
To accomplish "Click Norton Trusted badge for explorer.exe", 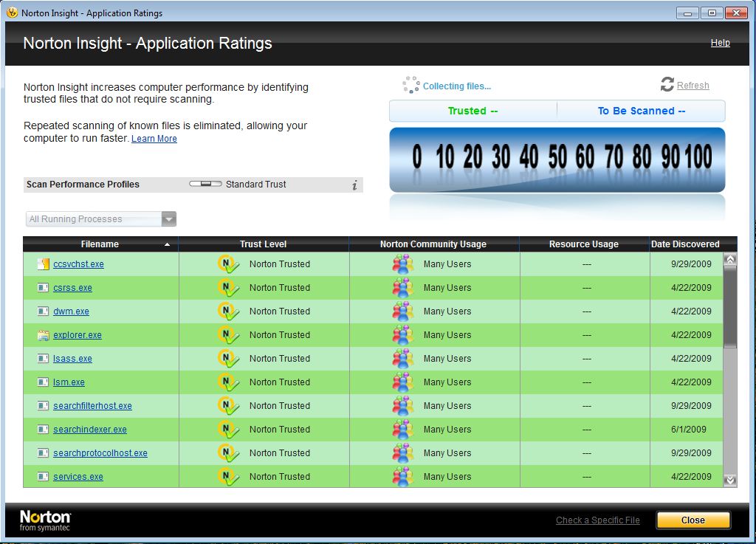I will click(x=228, y=335).
